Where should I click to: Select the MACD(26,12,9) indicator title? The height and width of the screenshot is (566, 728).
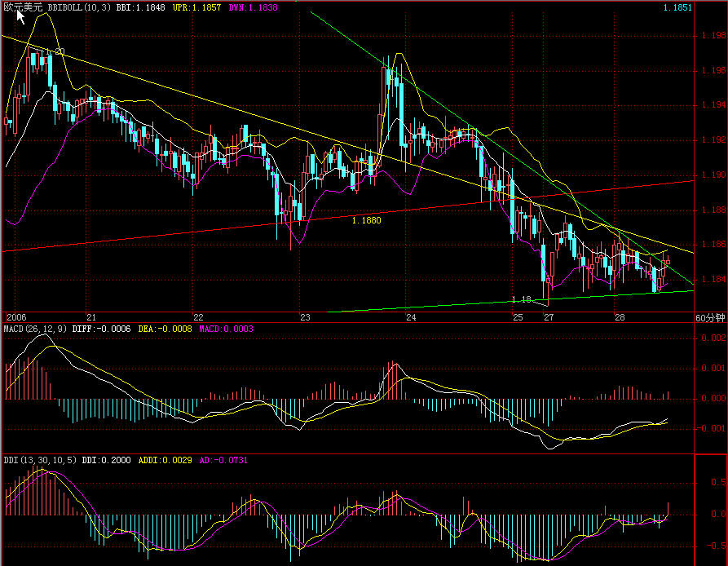35,329
